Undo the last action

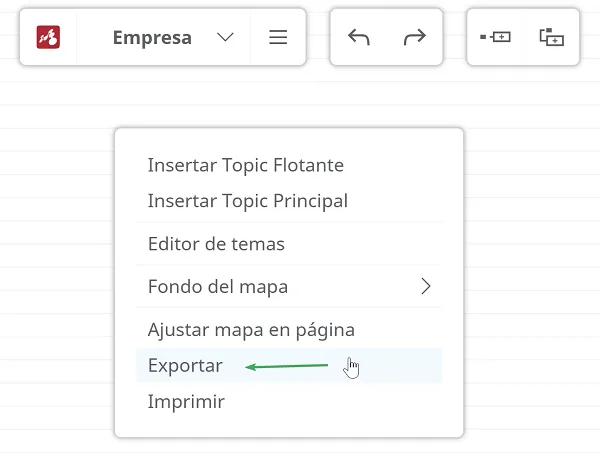(359, 37)
